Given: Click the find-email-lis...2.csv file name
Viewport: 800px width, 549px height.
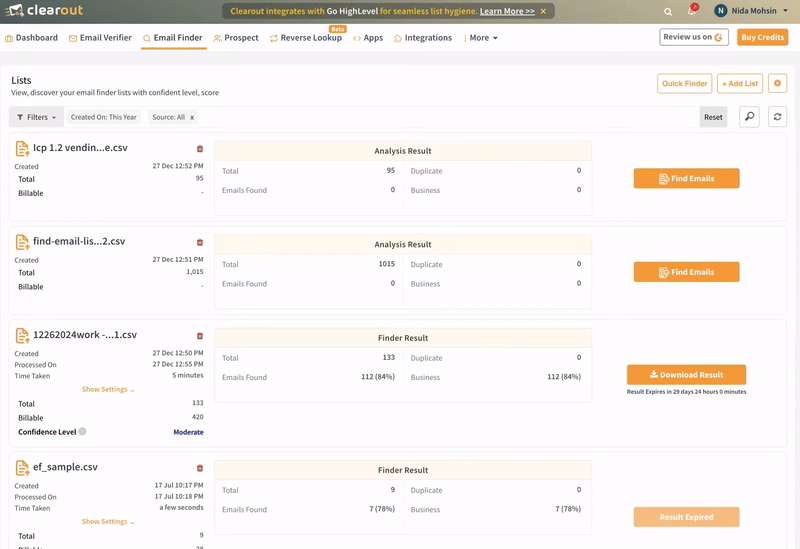Looking at the screenshot, I should [79, 241].
